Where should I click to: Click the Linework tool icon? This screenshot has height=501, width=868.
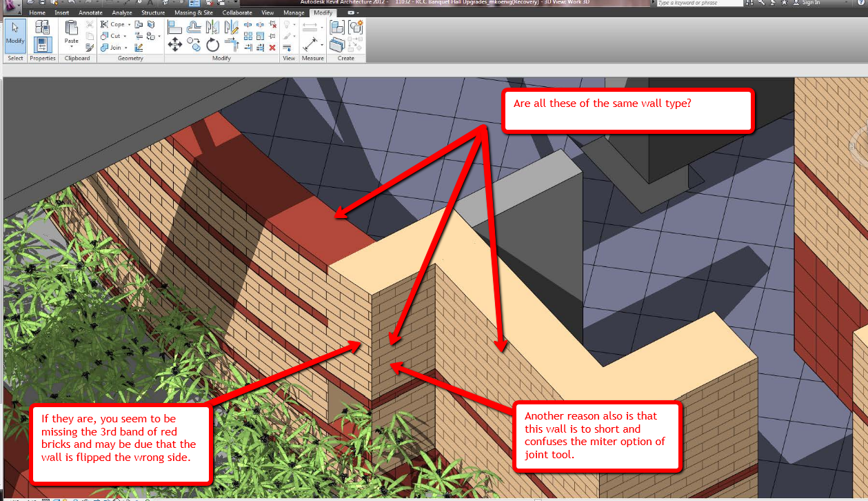coord(288,48)
